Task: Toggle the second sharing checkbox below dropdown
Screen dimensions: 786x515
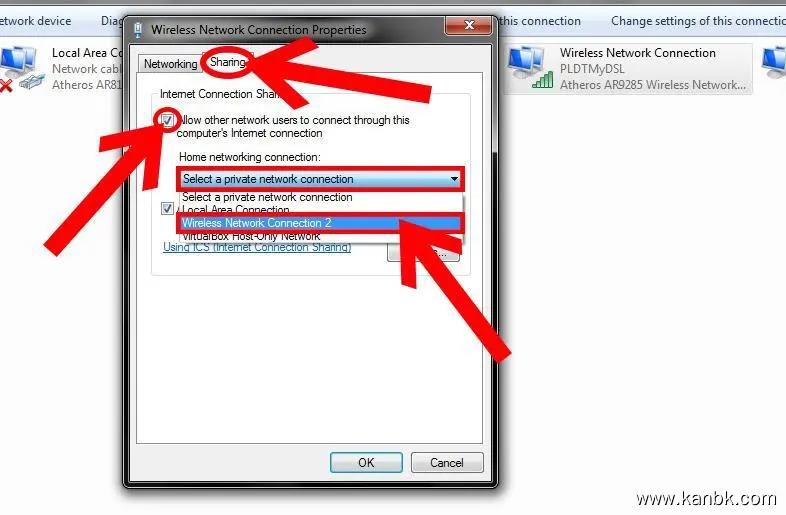Action: 167,208
